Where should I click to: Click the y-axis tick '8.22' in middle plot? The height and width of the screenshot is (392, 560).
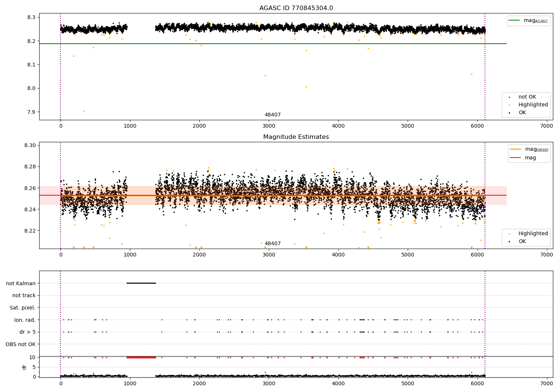(x=30, y=231)
